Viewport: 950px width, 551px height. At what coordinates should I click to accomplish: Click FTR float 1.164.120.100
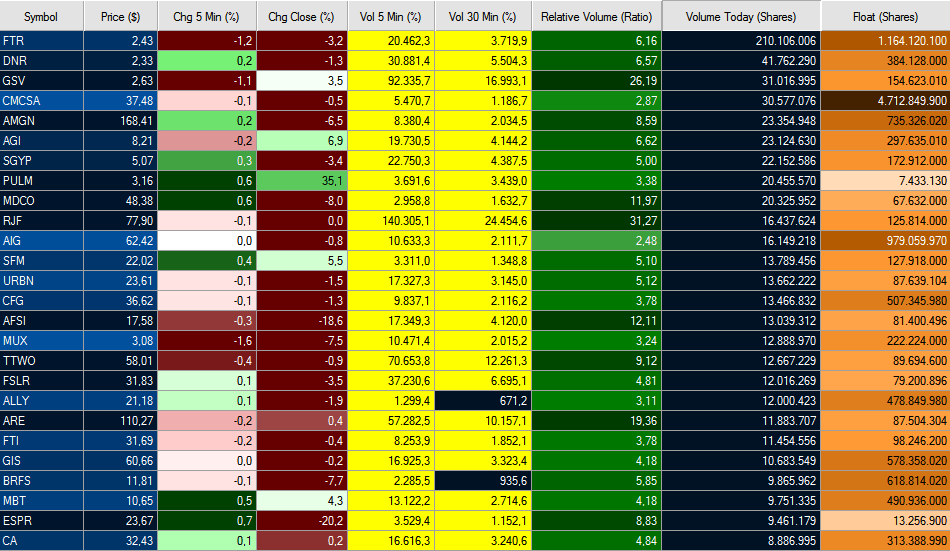coord(885,41)
